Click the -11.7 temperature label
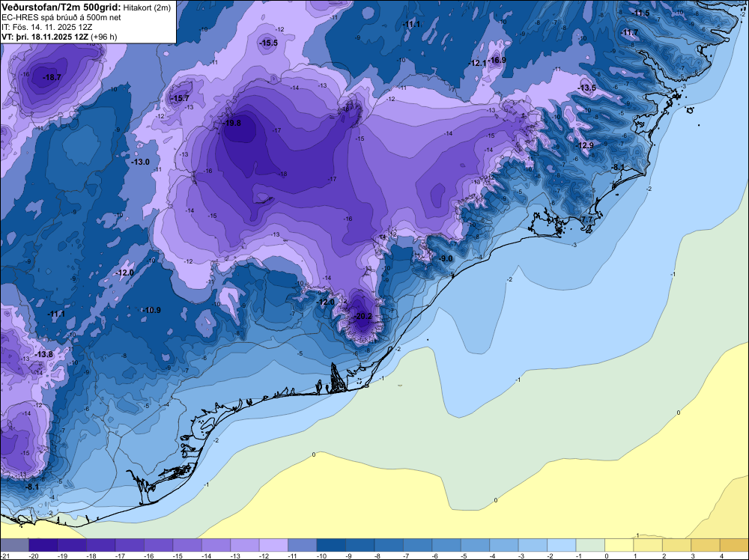 point(629,33)
